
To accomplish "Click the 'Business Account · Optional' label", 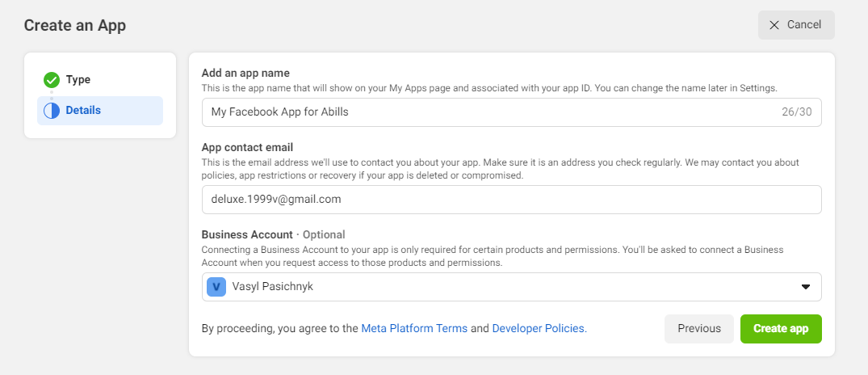I will 273,234.
